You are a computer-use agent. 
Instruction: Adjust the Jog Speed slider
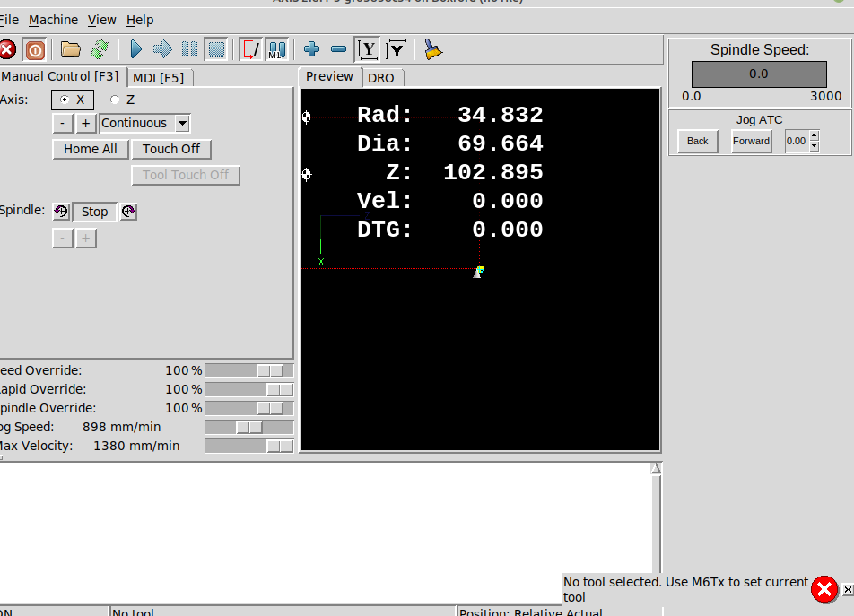coord(248,427)
